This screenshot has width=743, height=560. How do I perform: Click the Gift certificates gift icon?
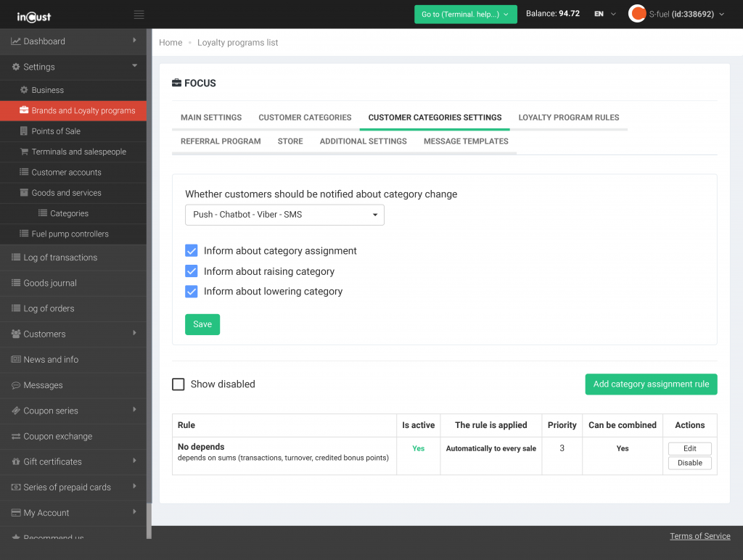pyautogui.click(x=16, y=461)
